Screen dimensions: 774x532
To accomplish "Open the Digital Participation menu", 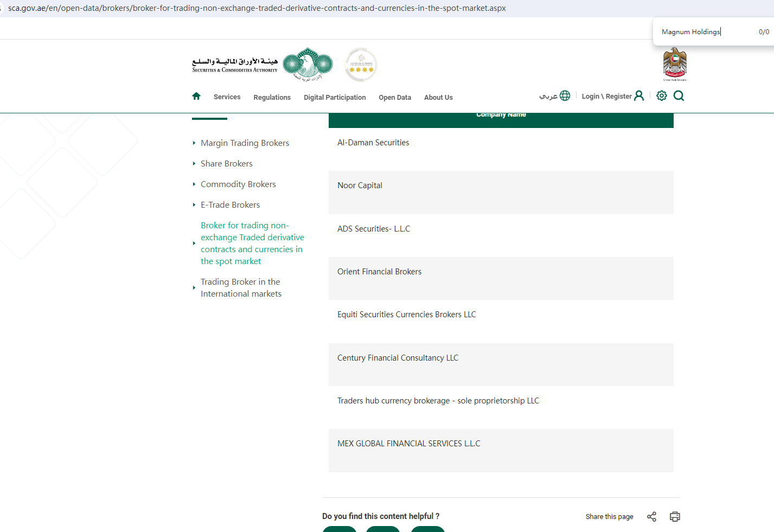I will tap(335, 98).
